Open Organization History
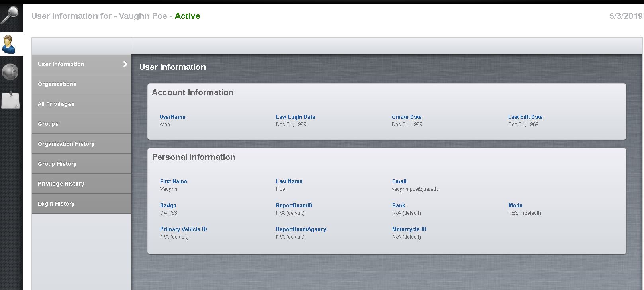644x290 pixels. [66, 144]
